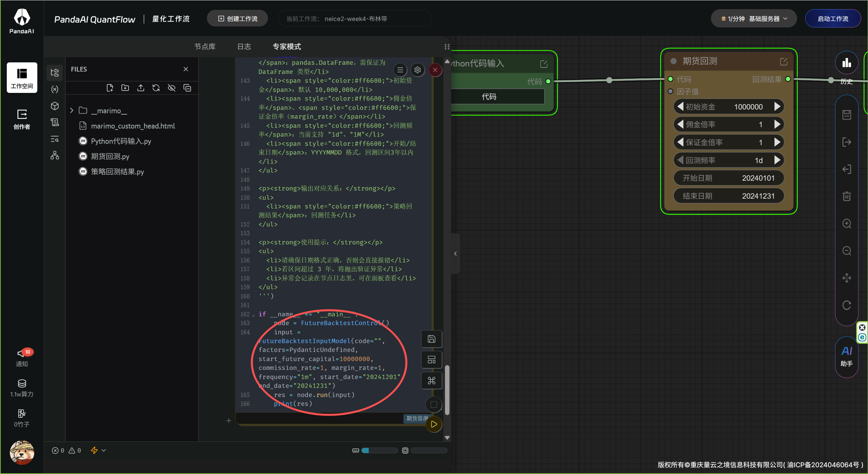
Task: Switch to the 专家模式 tab
Action: [287, 46]
